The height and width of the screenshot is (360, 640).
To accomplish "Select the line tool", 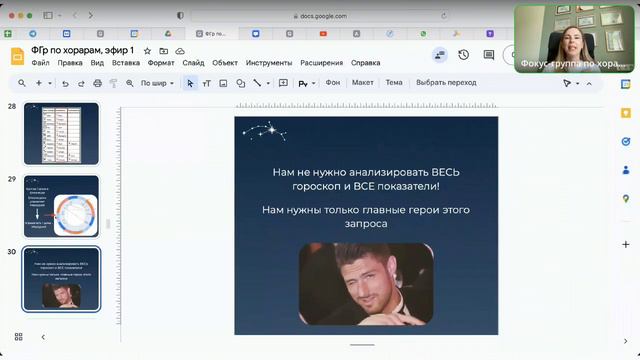I will [x=257, y=83].
